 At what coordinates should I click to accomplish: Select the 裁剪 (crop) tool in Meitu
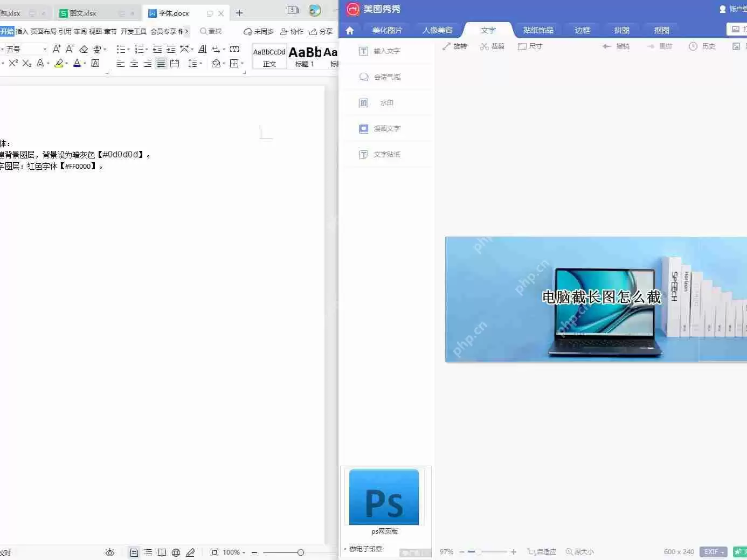coord(492,46)
